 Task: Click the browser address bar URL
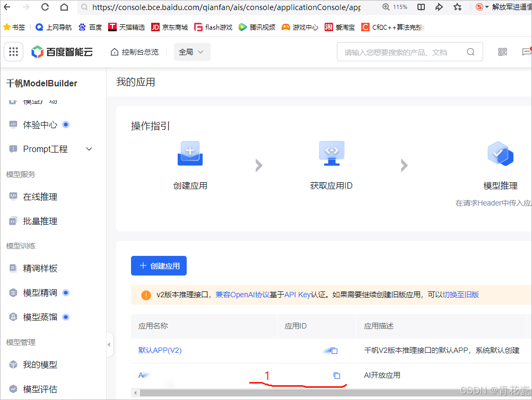(x=226, y=7)
